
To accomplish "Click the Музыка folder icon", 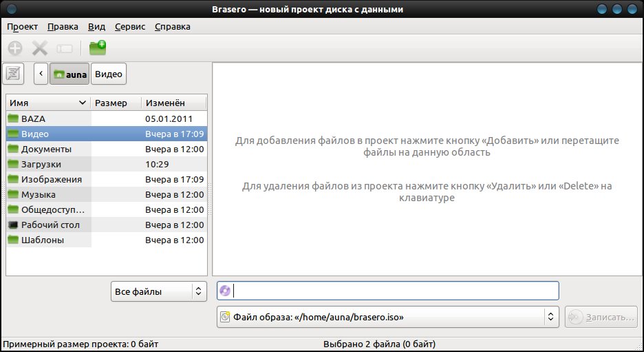I will pos(13,195).
